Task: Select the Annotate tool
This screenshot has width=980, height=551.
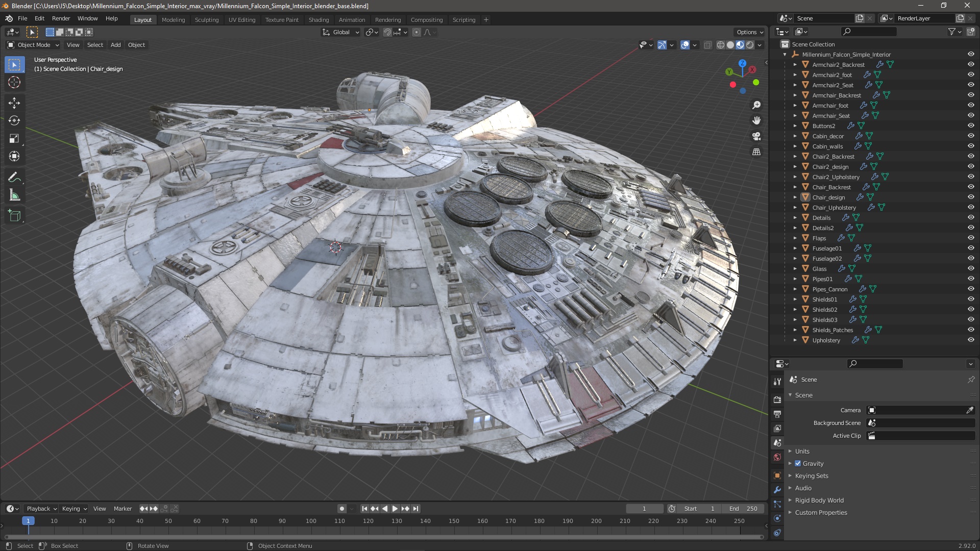Action: [x=14, y=178]
